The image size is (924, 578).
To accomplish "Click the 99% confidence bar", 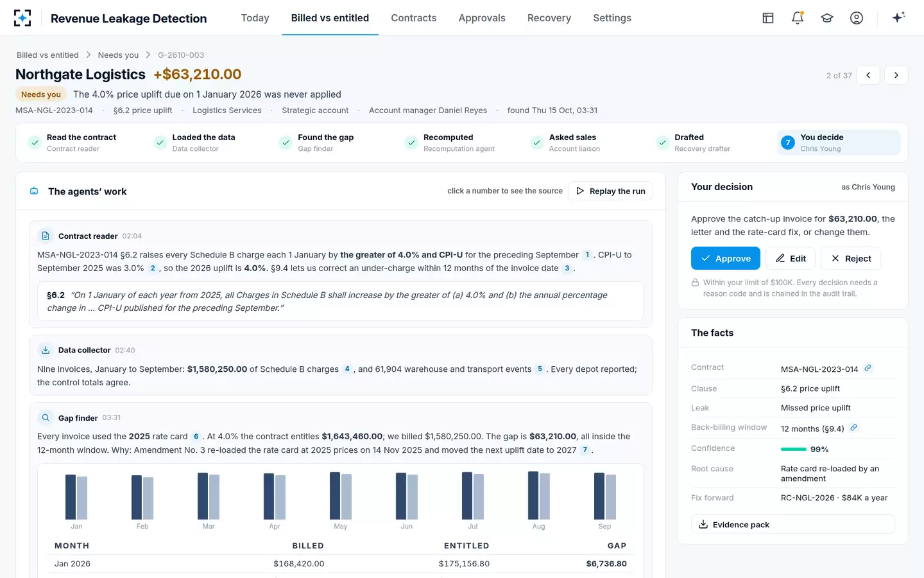I will [x=794, y=450].
